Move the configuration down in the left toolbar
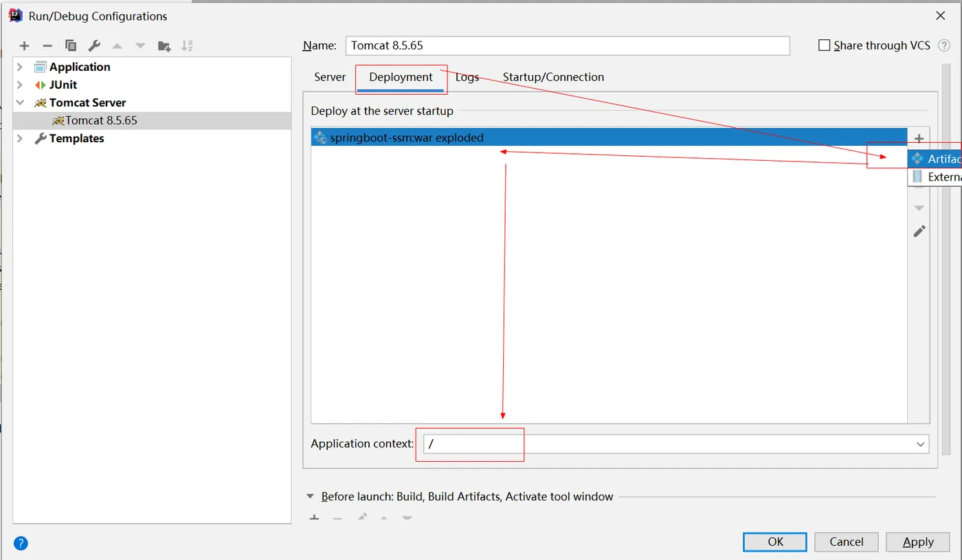The image size is (962, 560). click(141, 46)
